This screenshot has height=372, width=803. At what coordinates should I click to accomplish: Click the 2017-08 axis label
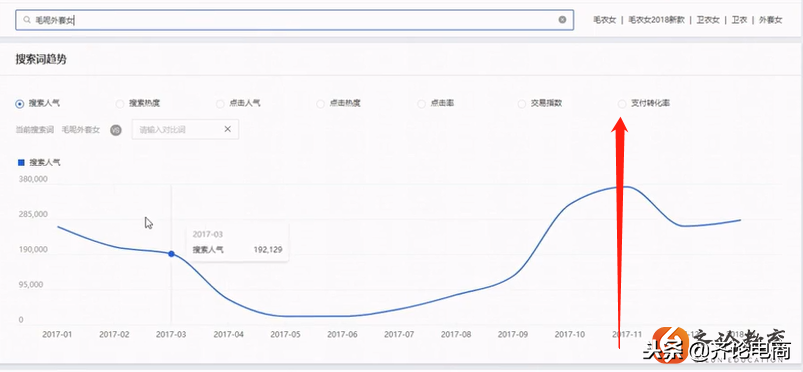pos(456,334)
